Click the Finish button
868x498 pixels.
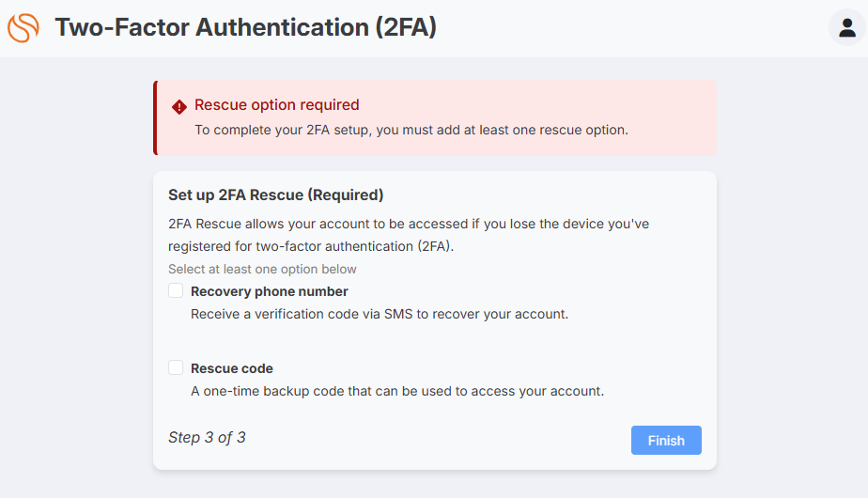pyautogui.click(x=666, y=441)
